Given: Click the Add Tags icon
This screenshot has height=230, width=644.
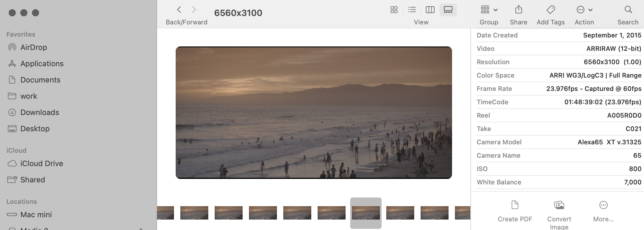Looking at the screenshot, I should click(x=550, y=10).
